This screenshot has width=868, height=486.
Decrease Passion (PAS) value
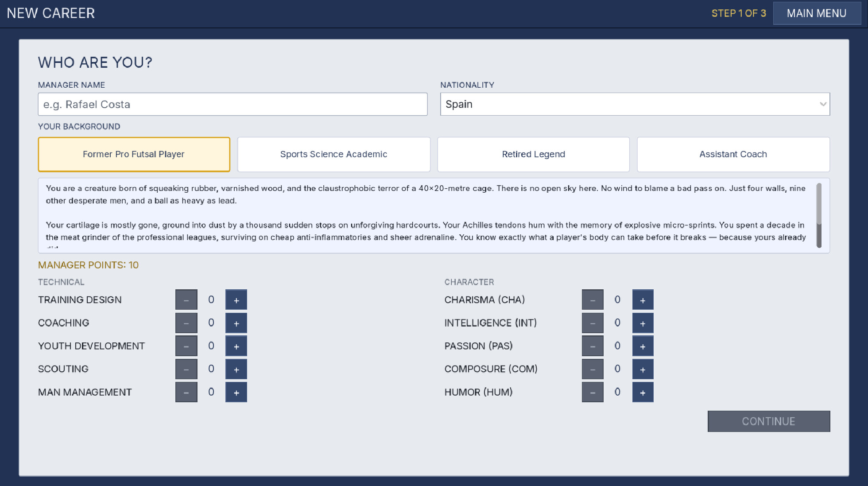pos(593,346)
